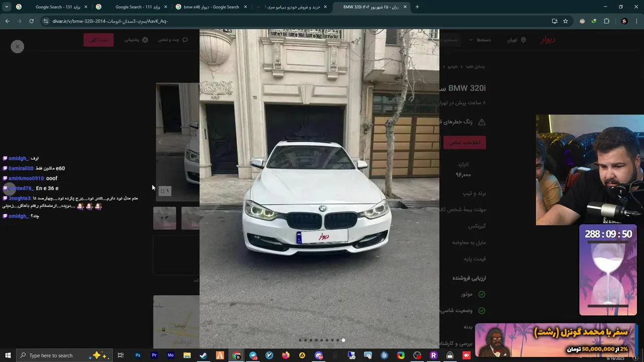Switch to the 'Google Search - پراید 131' tab
The height and width of the screenshot is (362, 644).
coord(53,7)
